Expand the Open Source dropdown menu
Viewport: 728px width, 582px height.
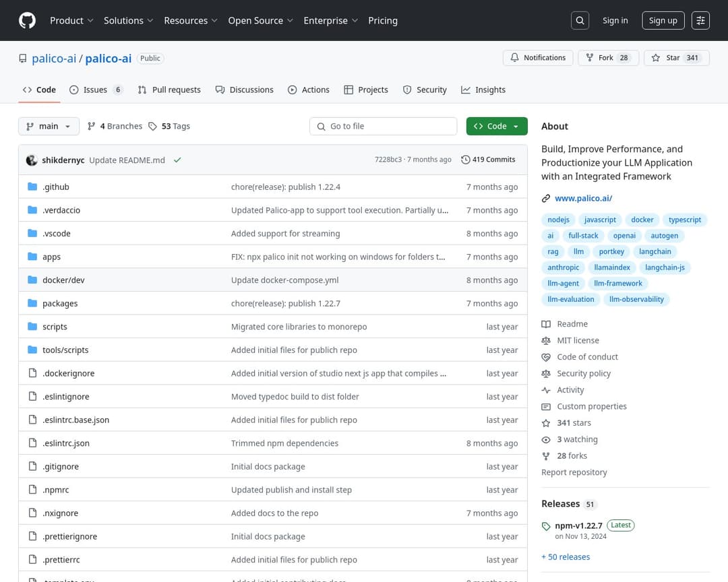260,20
